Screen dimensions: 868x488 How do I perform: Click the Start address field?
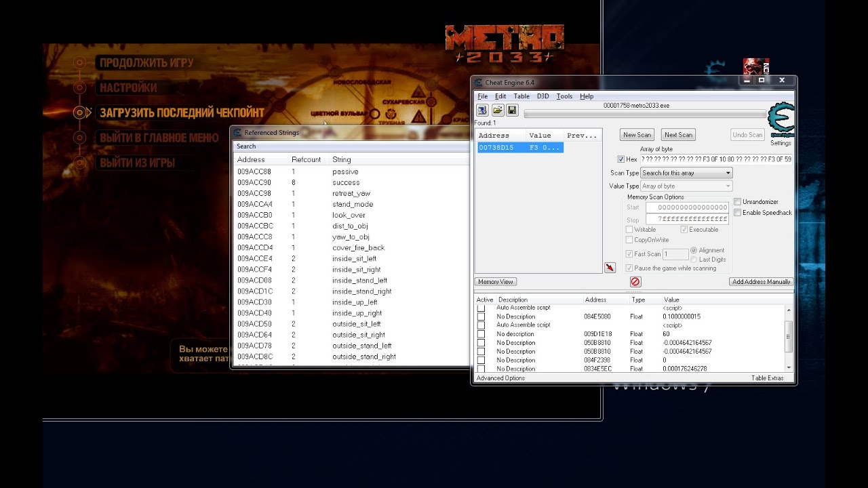[687, 207]
